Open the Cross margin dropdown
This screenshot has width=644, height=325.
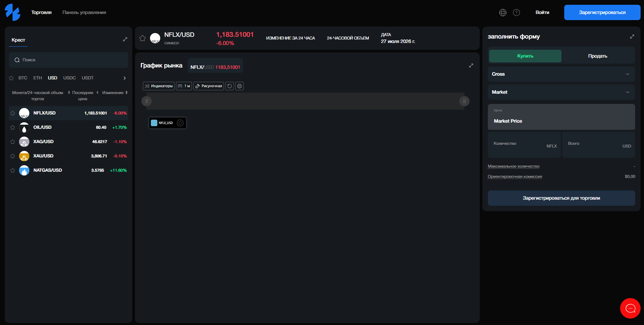click(561, 74)
